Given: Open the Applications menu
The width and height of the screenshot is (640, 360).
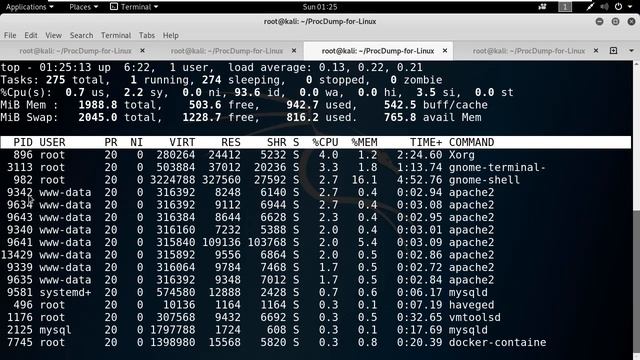Looking at the screenshot, I should coord(29,7).
